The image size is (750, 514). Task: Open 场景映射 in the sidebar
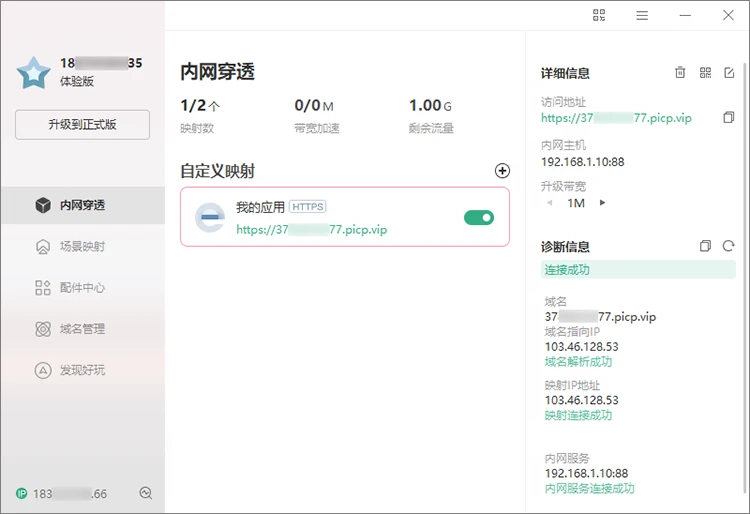tap(83, 246)
